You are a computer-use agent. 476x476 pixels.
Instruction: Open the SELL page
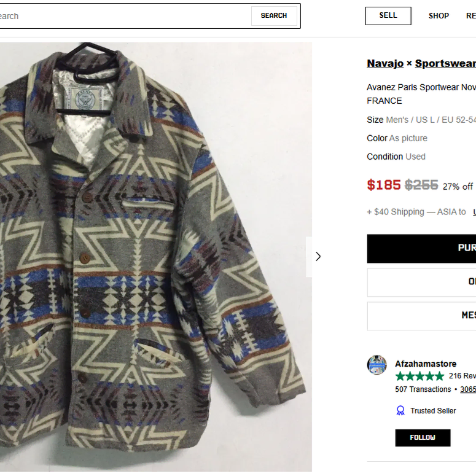[x=388, y=16]
